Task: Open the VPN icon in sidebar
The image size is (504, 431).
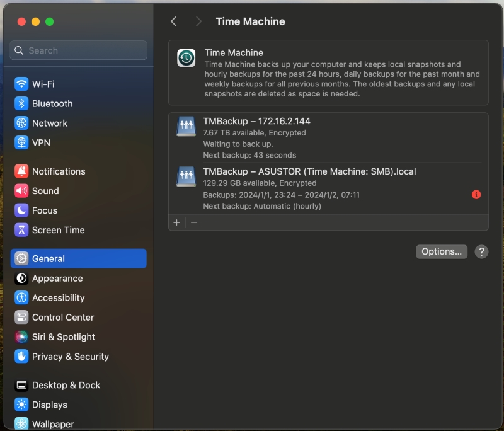Action: pos(21,142)
